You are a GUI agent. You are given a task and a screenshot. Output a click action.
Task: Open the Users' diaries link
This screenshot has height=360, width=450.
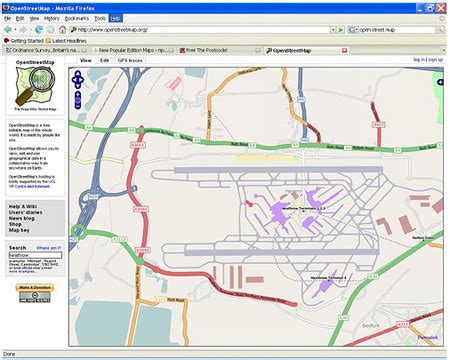pos(25,212)
